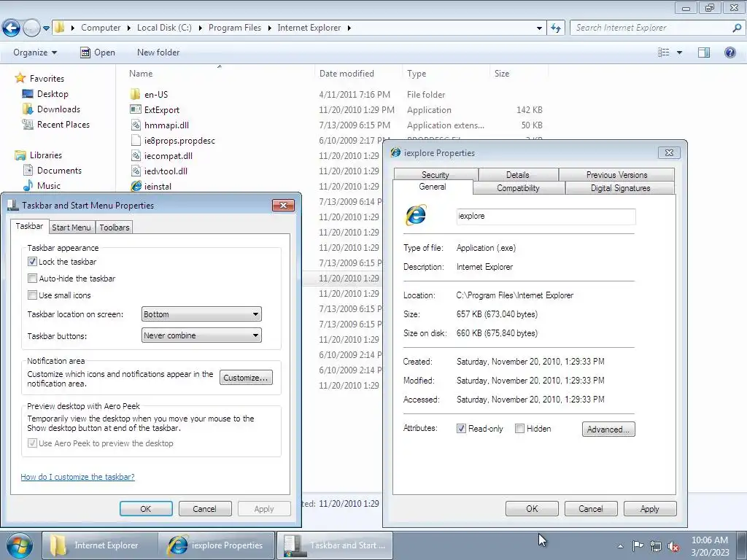This screenshot has height=560, width=747.
Task: Click the Advanced... attributes button
Action: (x=608, y=429)
